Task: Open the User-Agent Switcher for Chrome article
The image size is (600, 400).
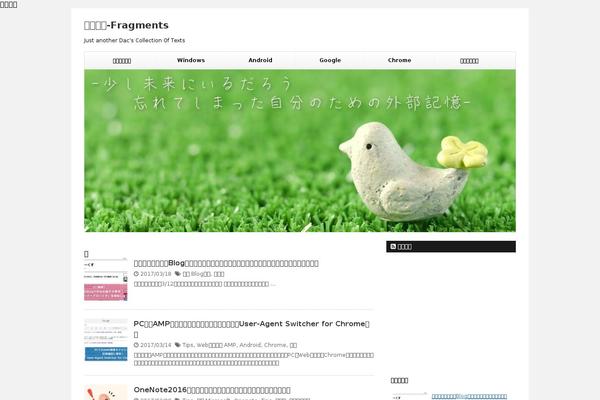Action: click(x=252, y=324)
